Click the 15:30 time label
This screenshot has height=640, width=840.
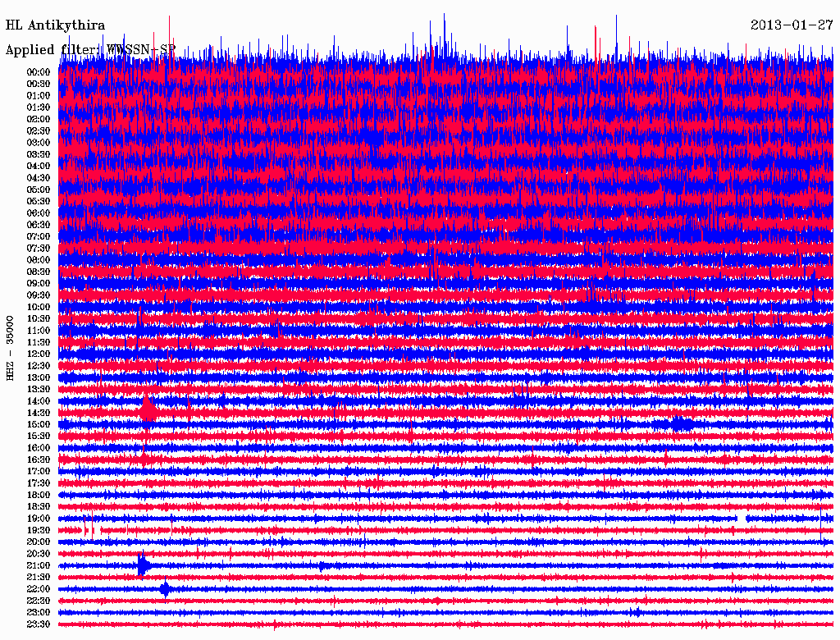click(39, 437)
